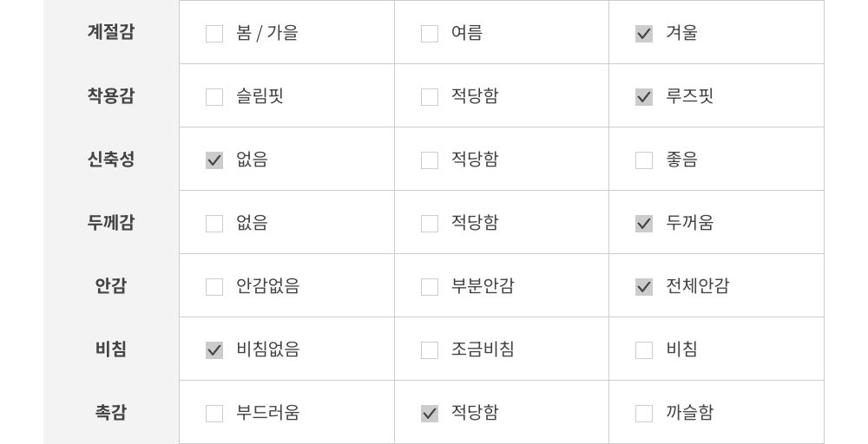Uncheck the 두꺼움 thickness checkbox
The image size is (868, 444).
[644, 224]
